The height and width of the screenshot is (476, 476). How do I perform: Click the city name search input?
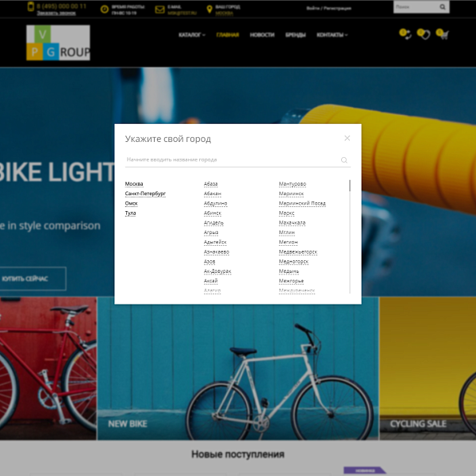(x=230, y=159)
